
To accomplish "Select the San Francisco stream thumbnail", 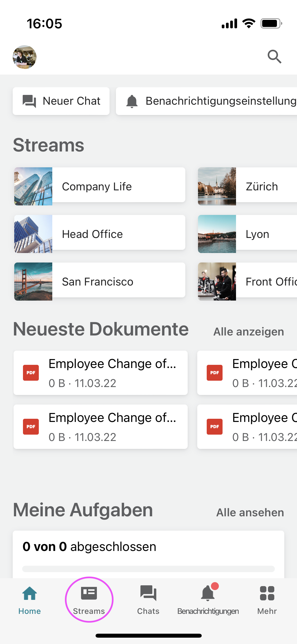I will point(33,282).
